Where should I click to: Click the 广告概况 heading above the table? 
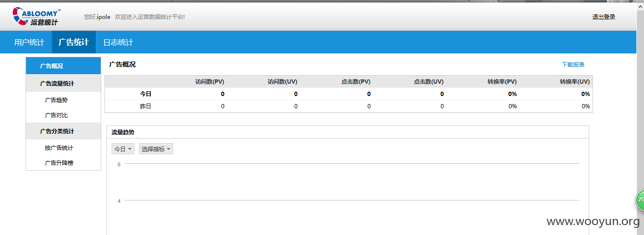point(122,64)
